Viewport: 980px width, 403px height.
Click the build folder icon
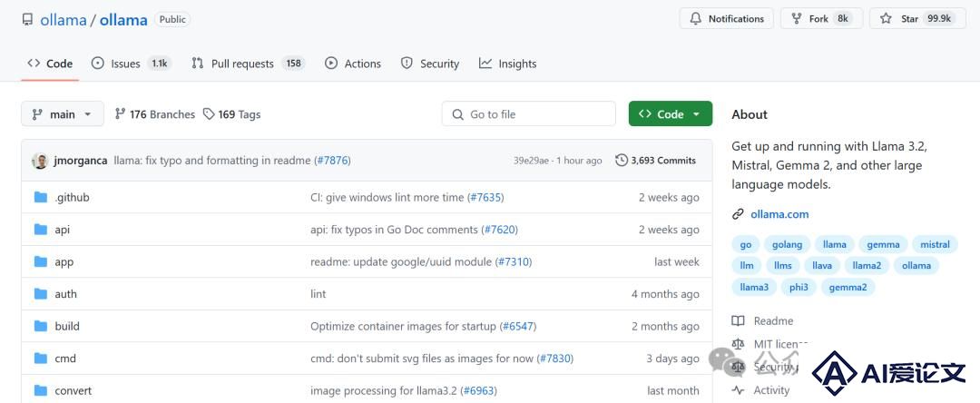41,326
